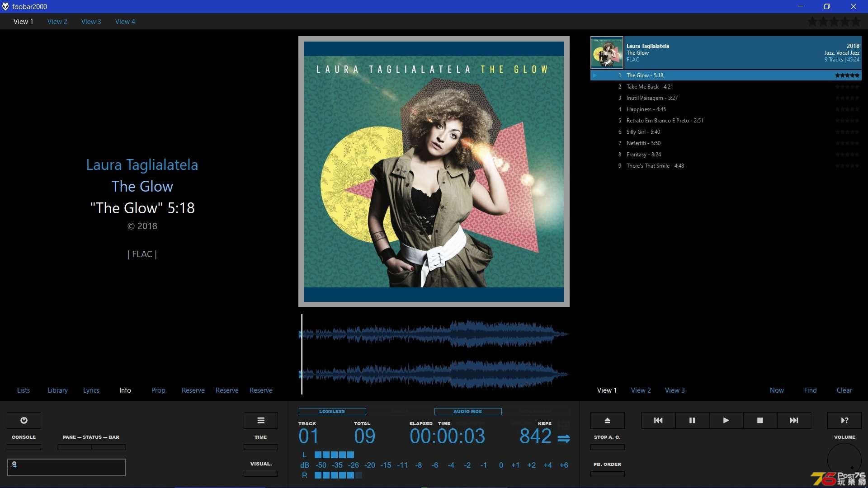Click the Find link under the playlist
Viewport: 868px width, 488px height.
[811, 390]
